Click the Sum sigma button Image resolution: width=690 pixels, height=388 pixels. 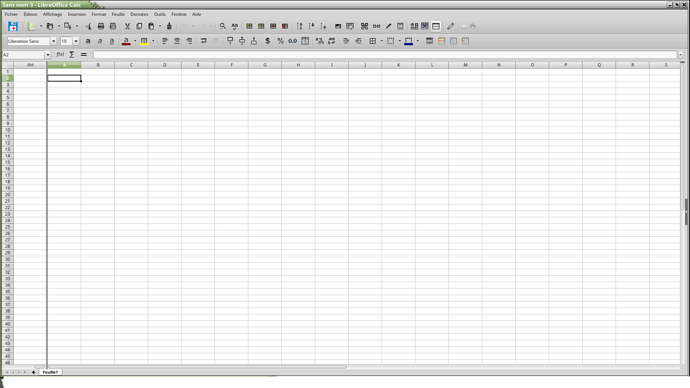click(71, 55)
